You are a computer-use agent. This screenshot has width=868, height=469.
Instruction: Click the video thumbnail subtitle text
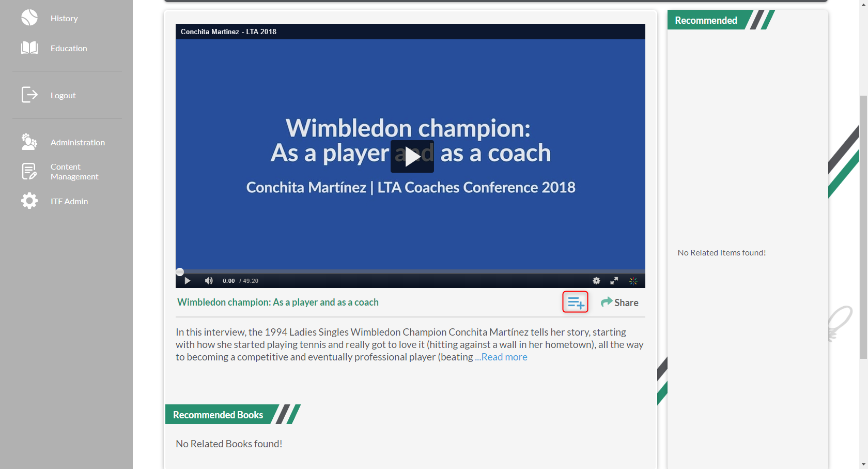(x=411, y=187)
